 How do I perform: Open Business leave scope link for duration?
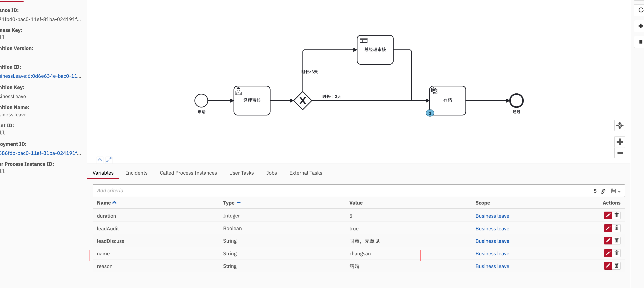(x=492, y=216)
